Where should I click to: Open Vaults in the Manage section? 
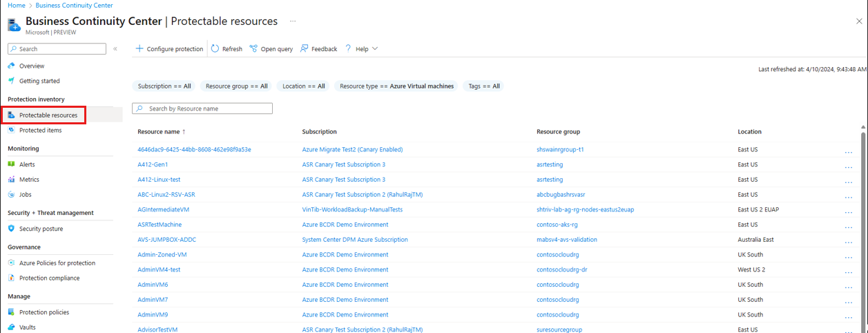pyautogui.click(x=27, y=327)
